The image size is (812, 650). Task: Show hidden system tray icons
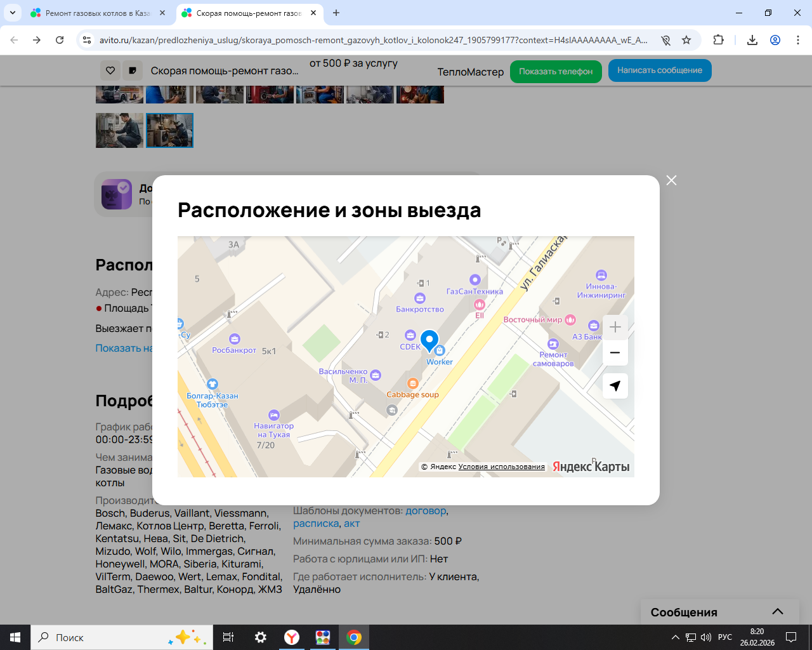point(675,637)
